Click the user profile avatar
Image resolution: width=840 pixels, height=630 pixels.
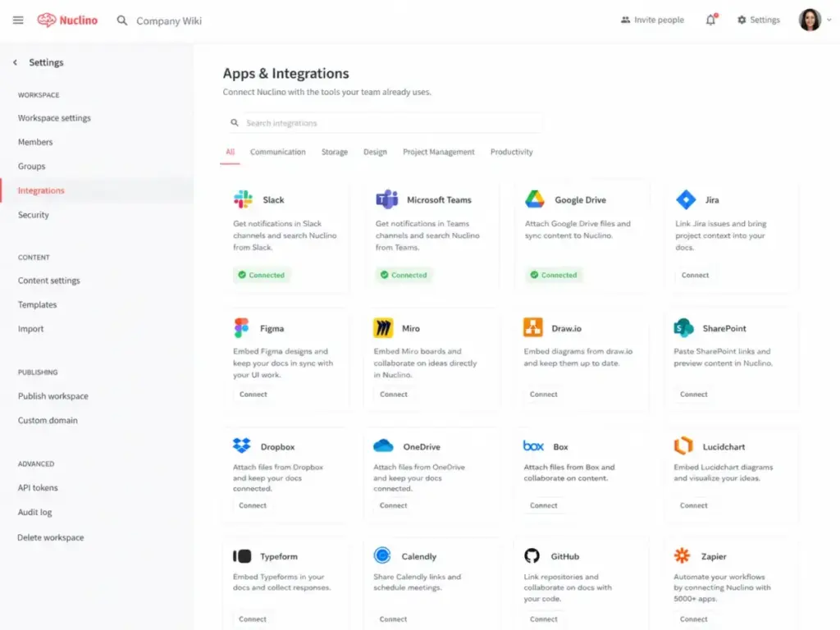(x=810, y=20)
